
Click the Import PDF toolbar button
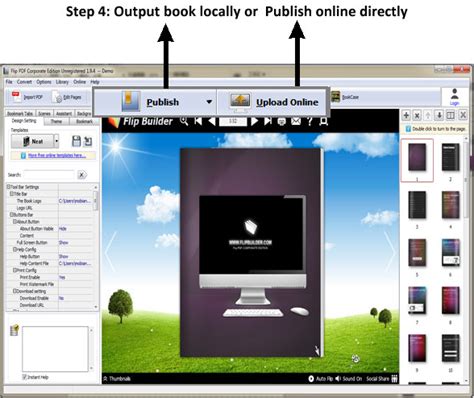[x=27, y=97]
